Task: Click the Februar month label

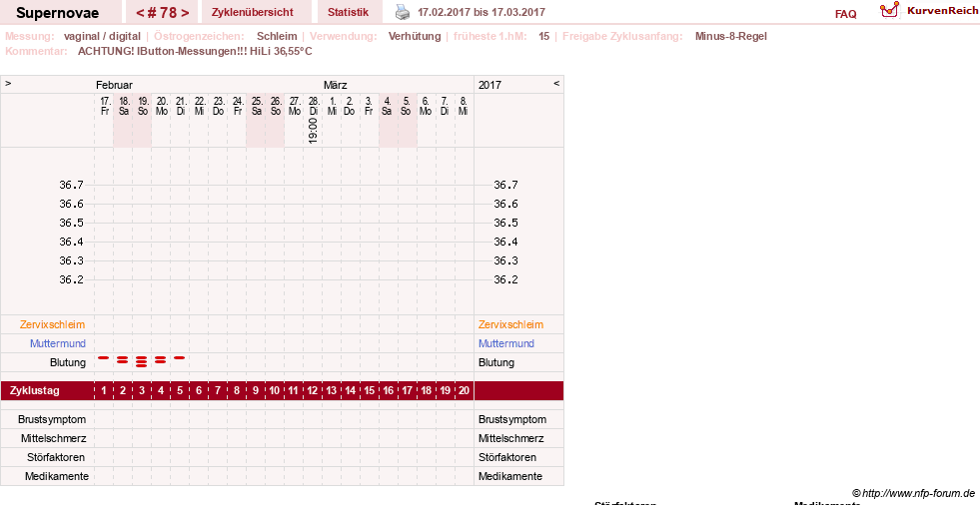Action: (x=114, y=85)
